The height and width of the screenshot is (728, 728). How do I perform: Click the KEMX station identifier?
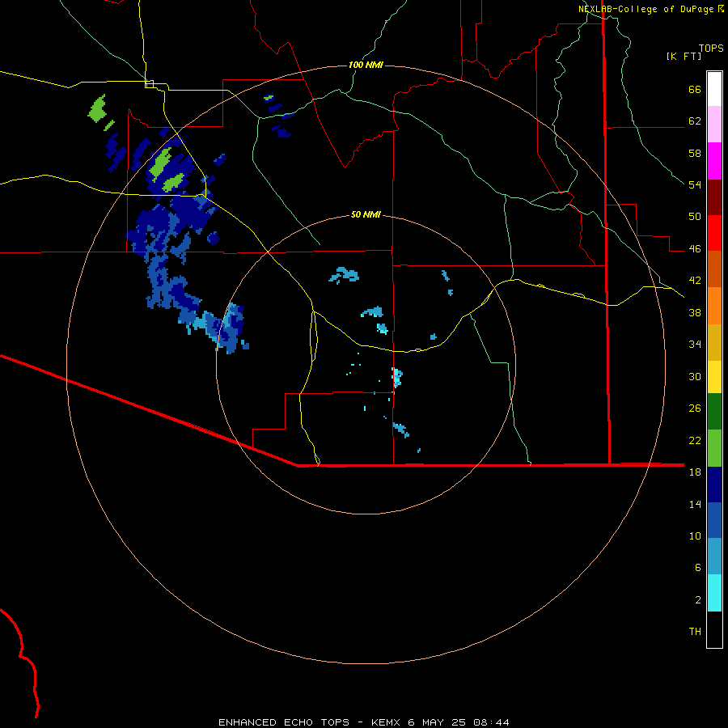[385, 722]
